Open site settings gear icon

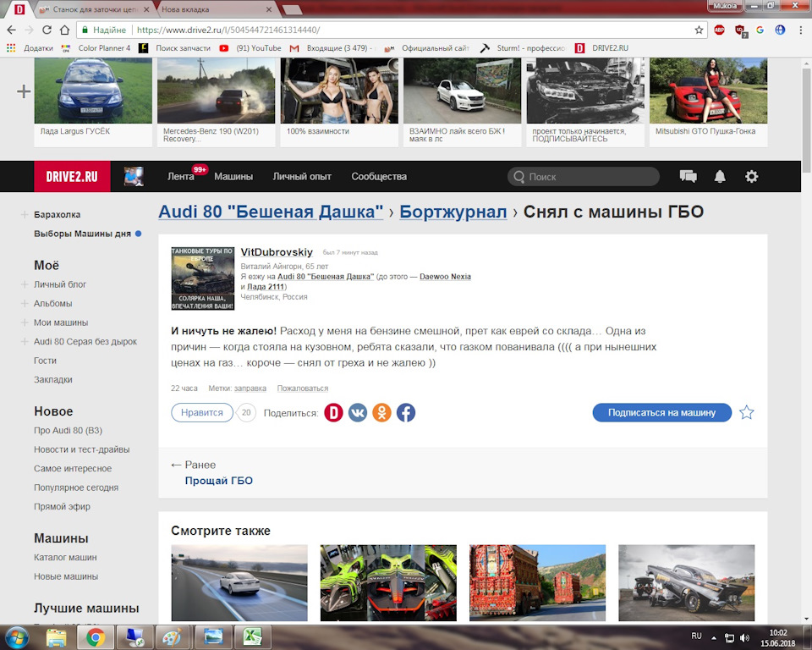coord(751,177)
